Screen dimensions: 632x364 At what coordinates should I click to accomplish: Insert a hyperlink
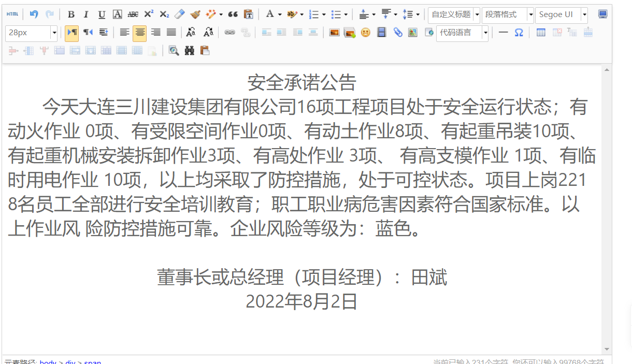coord(229,33)
